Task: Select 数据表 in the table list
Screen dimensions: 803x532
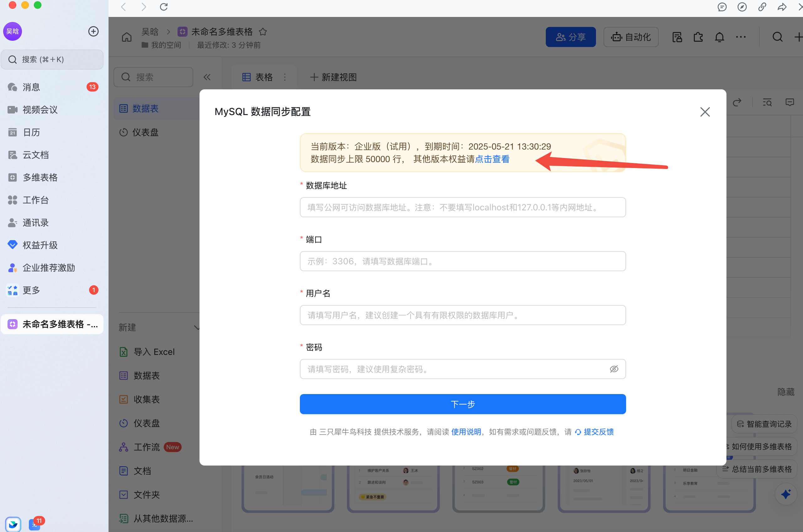Action: (x=157, y=108)
